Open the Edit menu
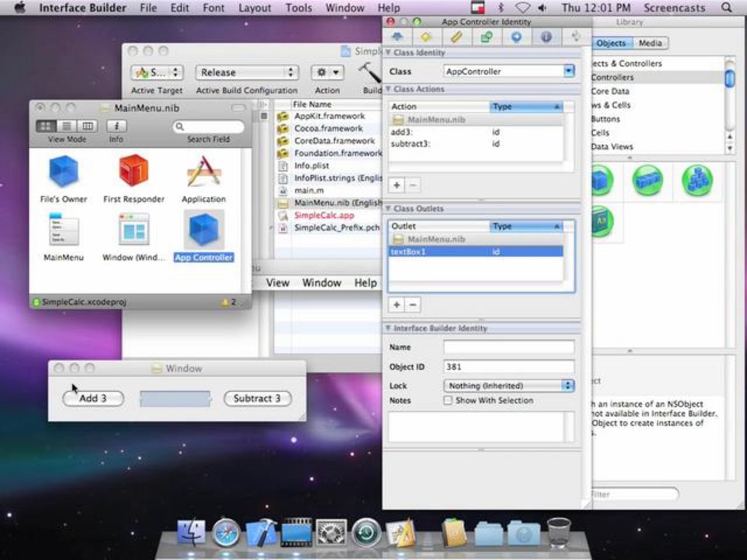747x560 pixels. pos(179,8)
